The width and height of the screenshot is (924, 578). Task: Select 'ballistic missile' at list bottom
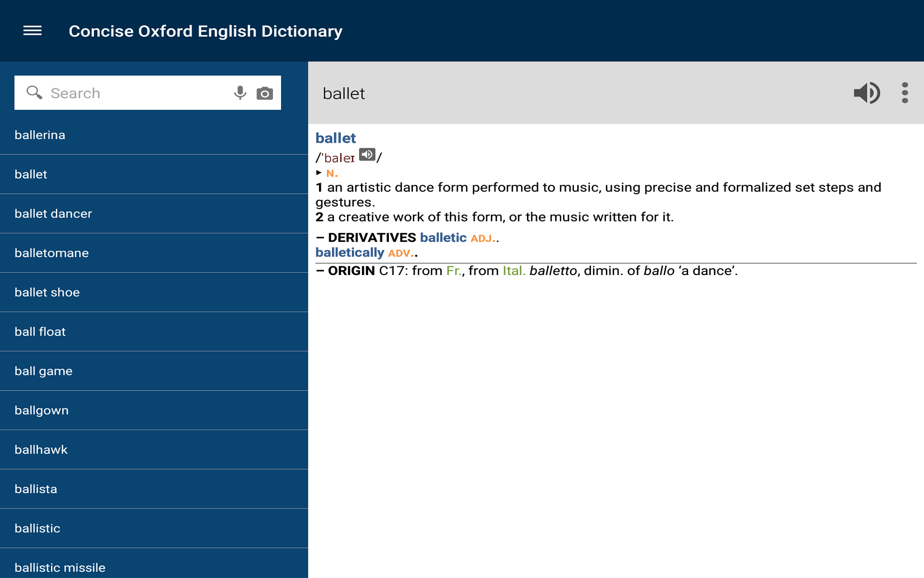[60, 567]
